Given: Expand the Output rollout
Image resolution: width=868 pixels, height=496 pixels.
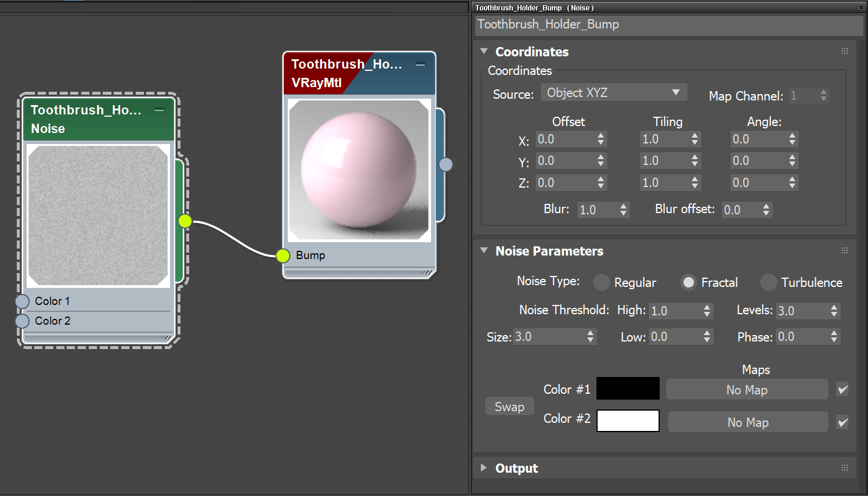Looking at the screenshot, I should pyautogui.click(x=484, y=468).
